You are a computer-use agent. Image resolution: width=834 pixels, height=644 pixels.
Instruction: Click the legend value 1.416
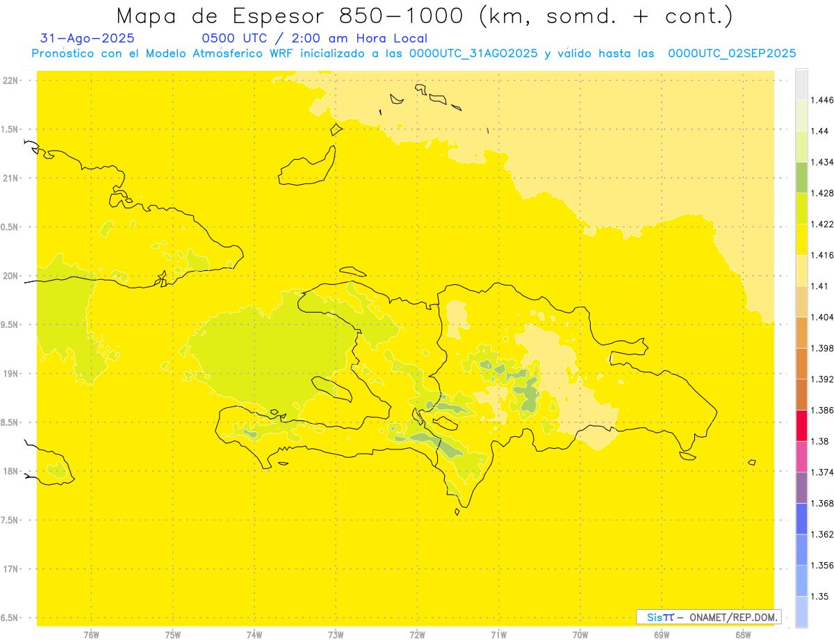(824, 255)
